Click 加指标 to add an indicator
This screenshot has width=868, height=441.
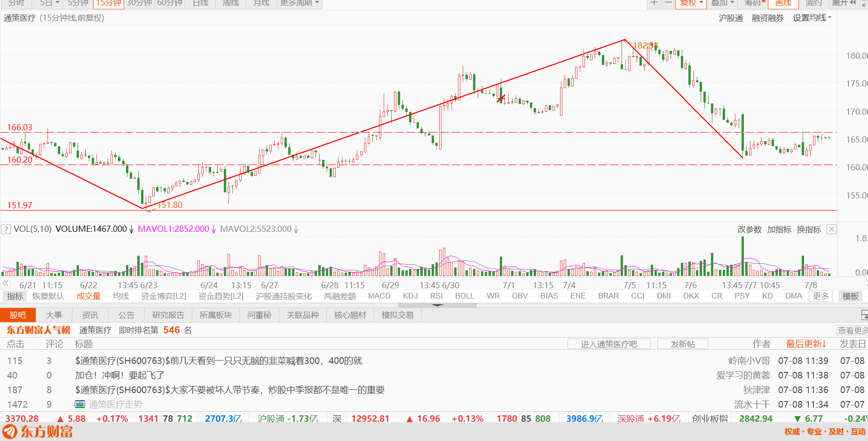[779, 229]
